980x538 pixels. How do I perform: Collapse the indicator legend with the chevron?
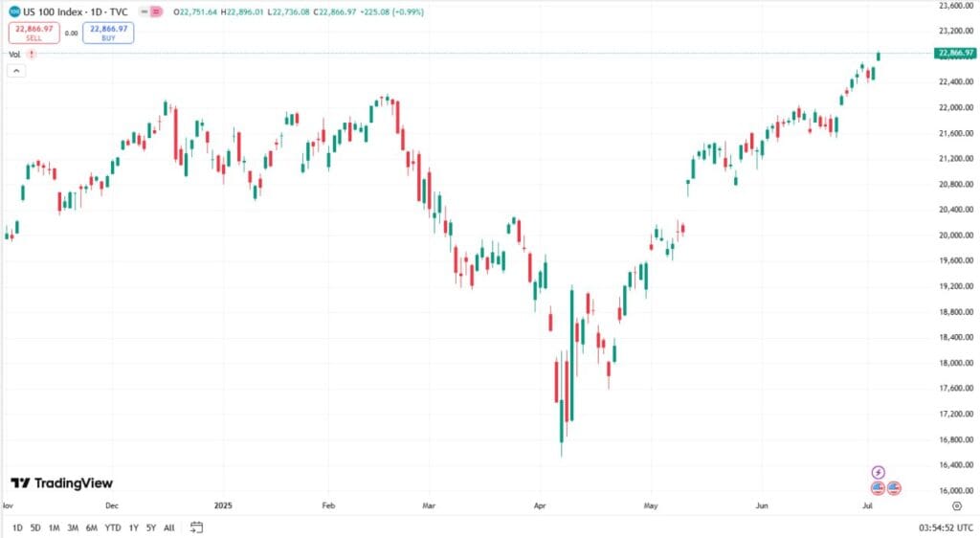click(17, 71)
